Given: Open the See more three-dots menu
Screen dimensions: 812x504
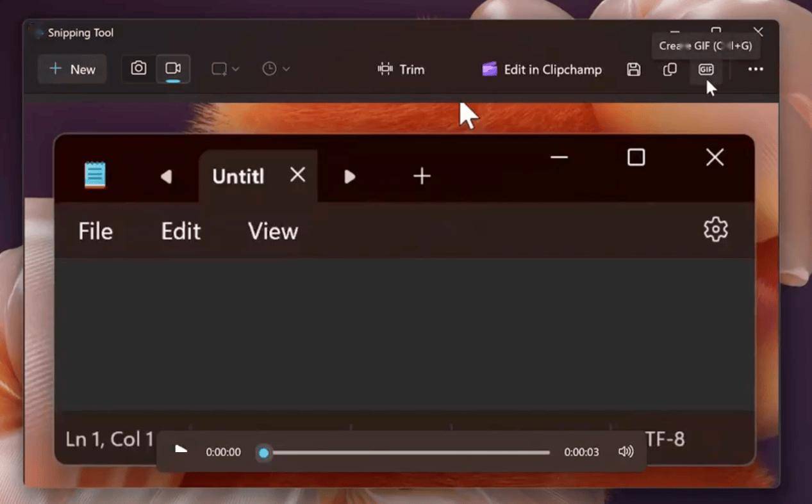Looking at the screenshot, I should 756,69.
